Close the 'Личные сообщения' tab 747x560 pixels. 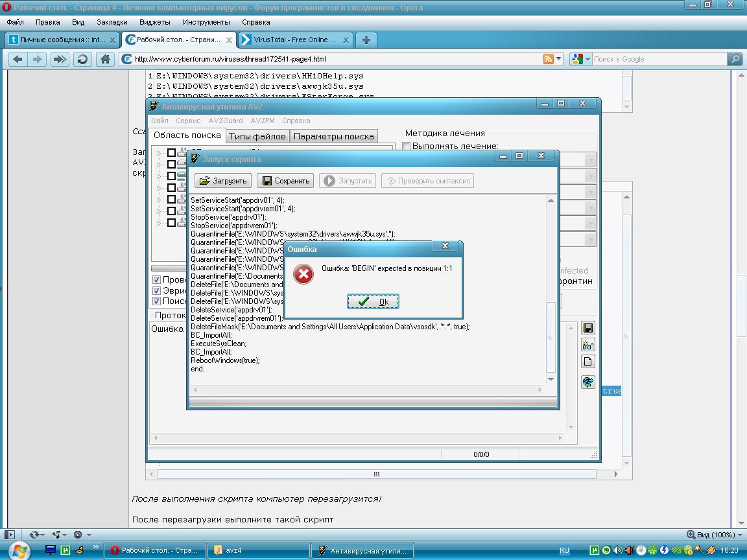[112, 40]
